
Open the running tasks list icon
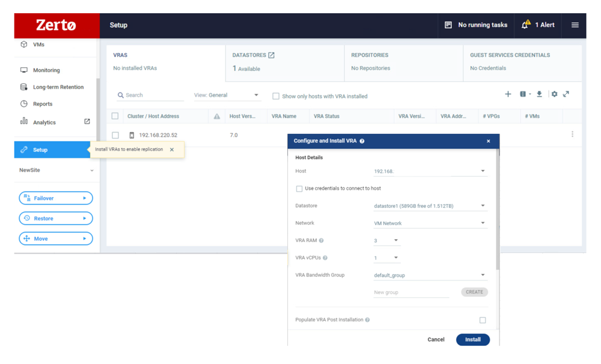448,25
